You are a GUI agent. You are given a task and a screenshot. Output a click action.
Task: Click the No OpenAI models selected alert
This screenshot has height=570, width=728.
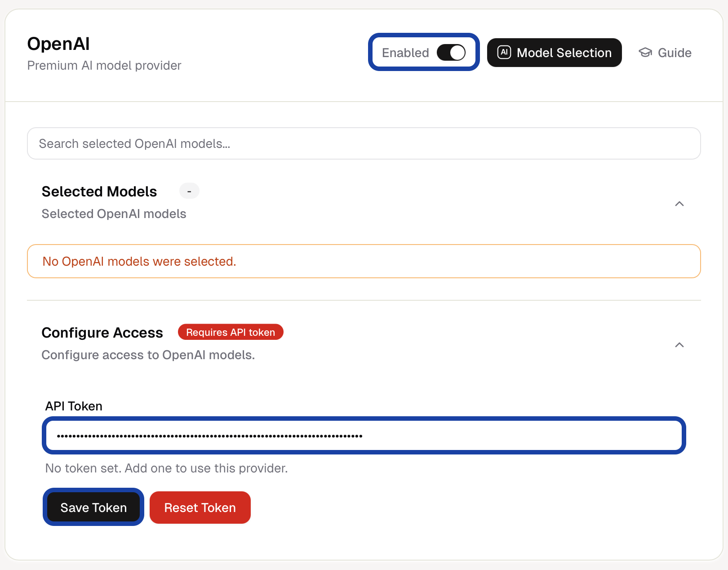pos(364,262)
